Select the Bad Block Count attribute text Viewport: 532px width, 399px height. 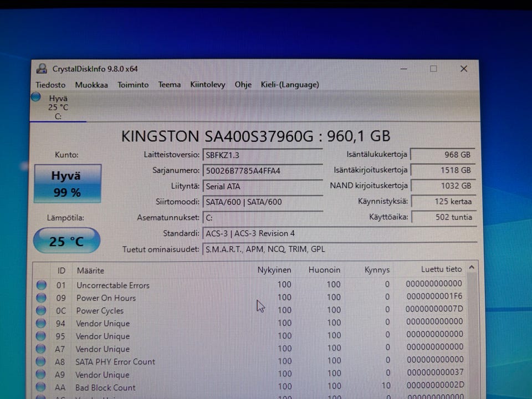pos(105,387)
